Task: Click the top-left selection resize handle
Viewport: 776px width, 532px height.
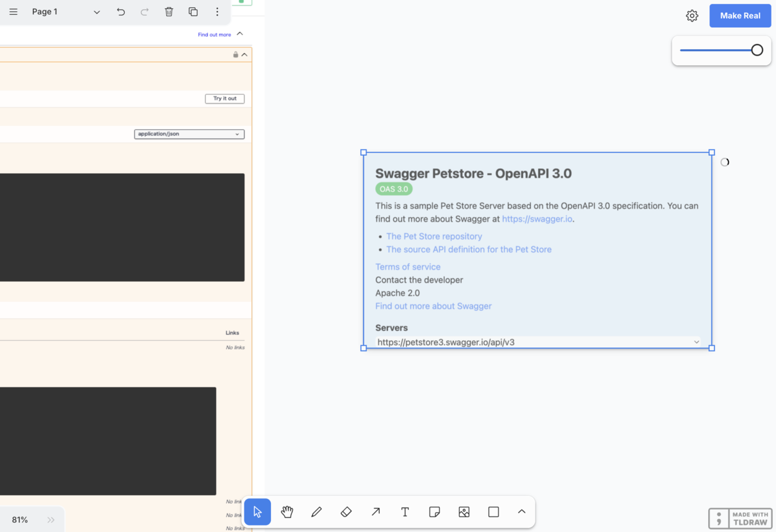Action: (363, 153)
